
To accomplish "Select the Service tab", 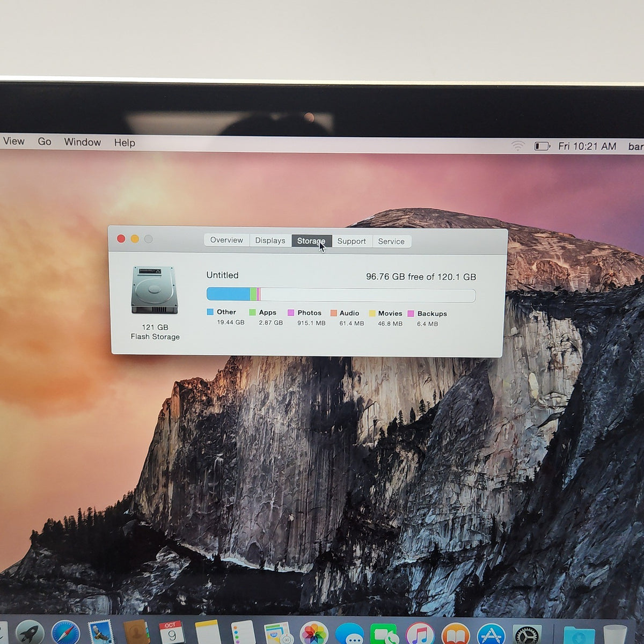I will pos(391,241).
